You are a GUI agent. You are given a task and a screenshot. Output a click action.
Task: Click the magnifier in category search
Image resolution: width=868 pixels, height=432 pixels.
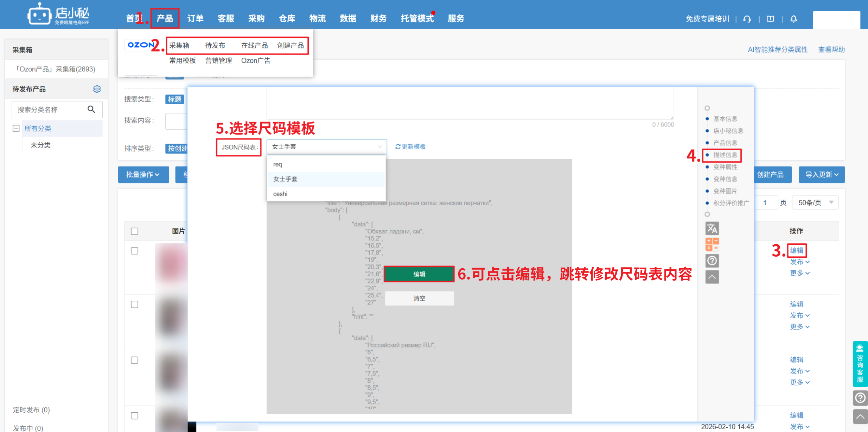coord(91,109)
